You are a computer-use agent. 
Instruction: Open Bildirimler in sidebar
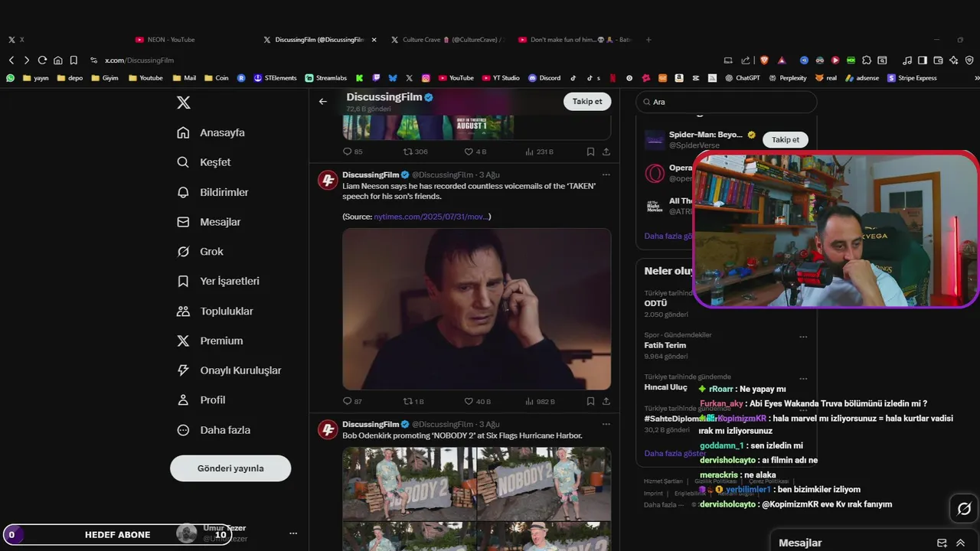[x=212, y=192]
